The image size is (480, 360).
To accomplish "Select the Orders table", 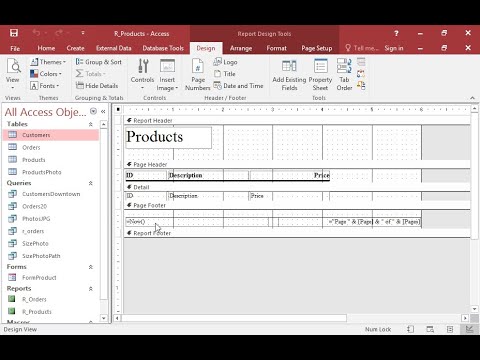I will (51, 147).
